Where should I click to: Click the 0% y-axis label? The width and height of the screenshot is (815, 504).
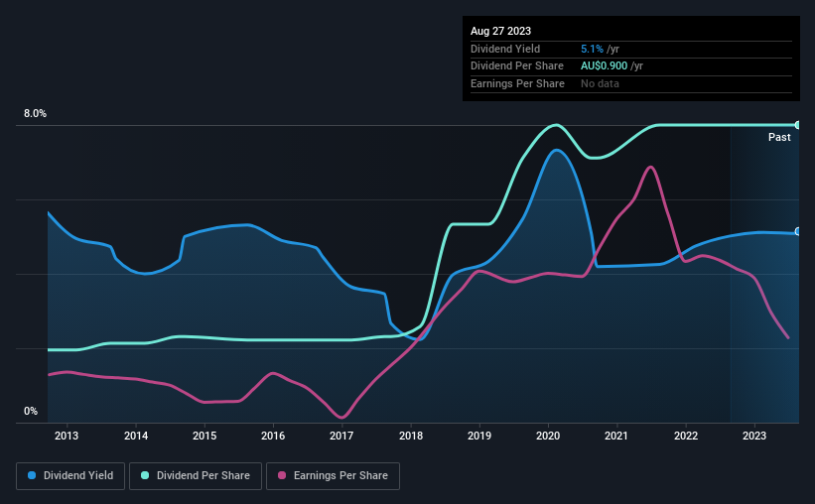pyautogui.click(x=31, y=411)
